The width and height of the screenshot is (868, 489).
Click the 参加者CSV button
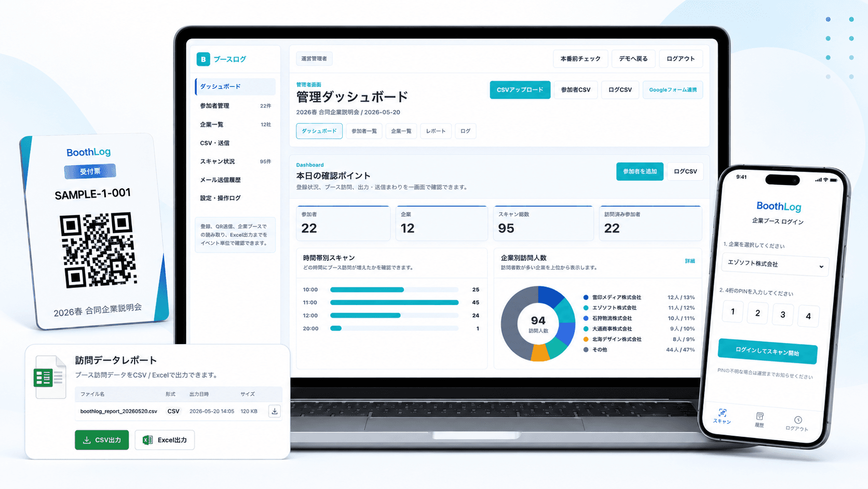(x=576, y=90)
